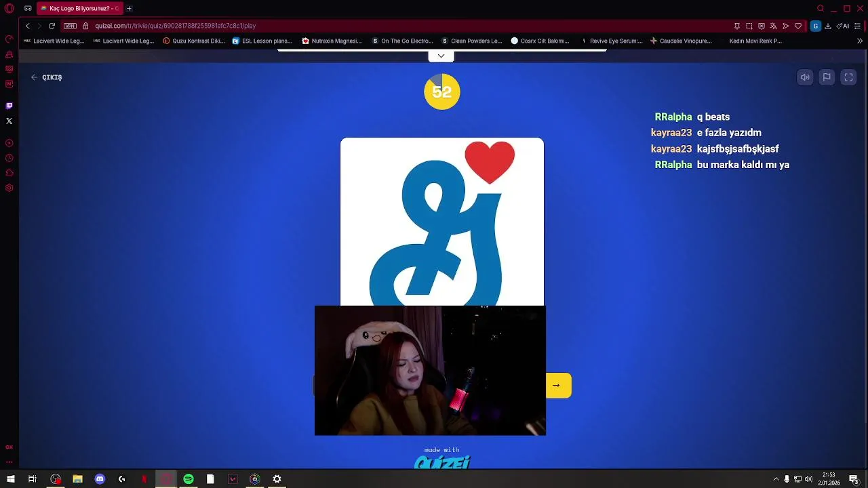The height and width of the screenshot is (488, 868).
Task: Open Spotify from the taskbar
Action: tap(189, 479)
